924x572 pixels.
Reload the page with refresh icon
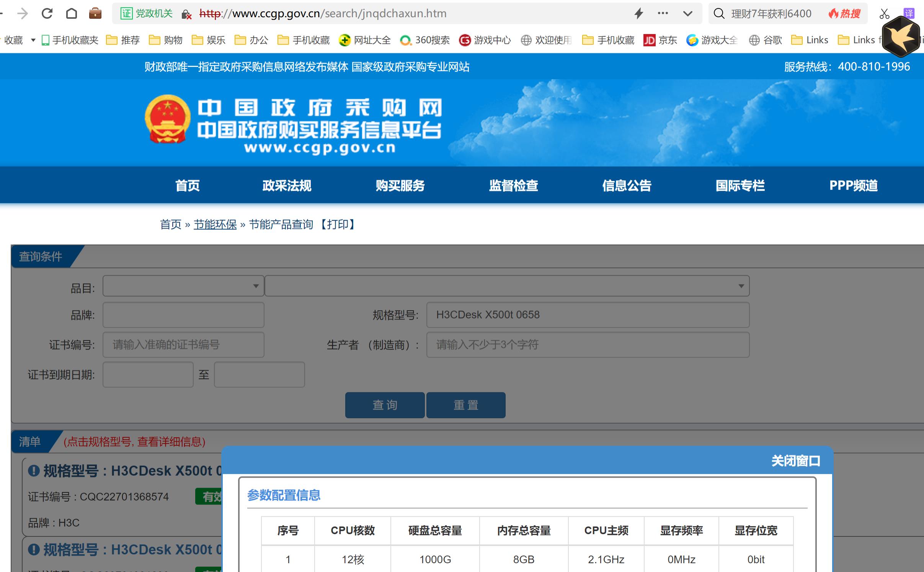47,14
